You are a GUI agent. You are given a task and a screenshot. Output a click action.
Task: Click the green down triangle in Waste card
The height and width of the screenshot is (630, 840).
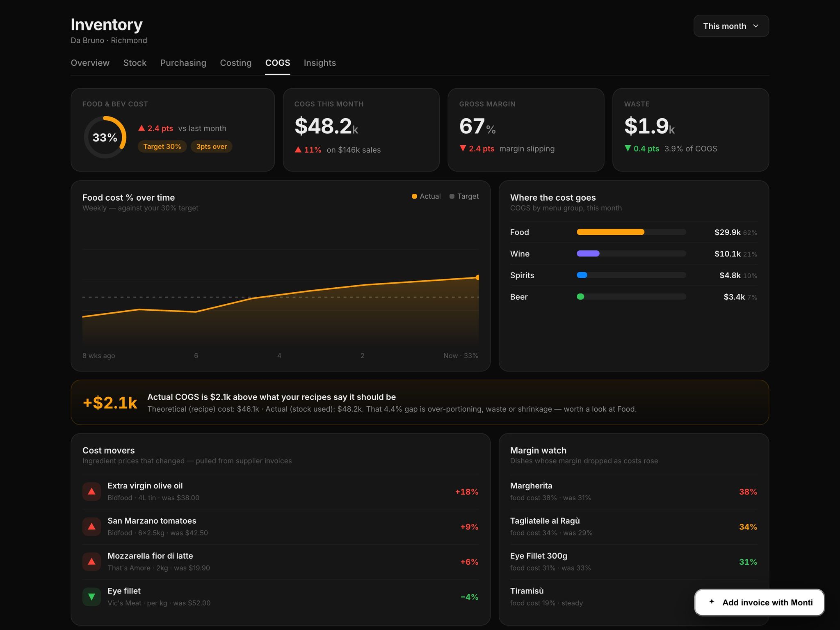pos(628,148)
